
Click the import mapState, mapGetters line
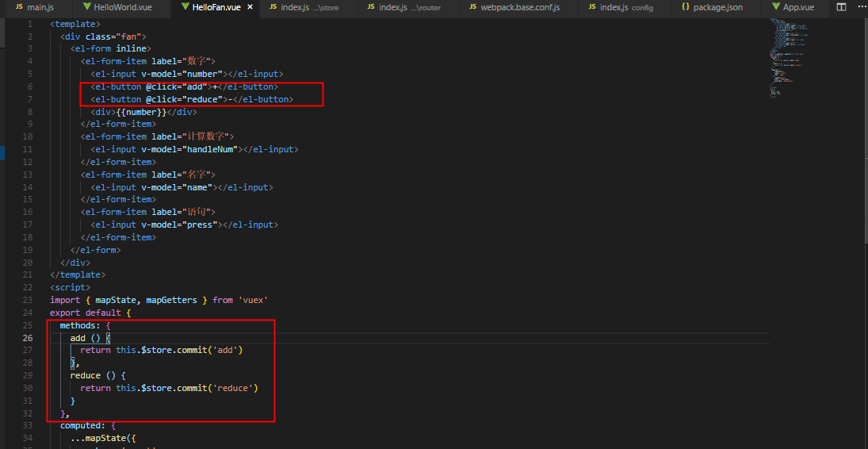tap(159, 300)
